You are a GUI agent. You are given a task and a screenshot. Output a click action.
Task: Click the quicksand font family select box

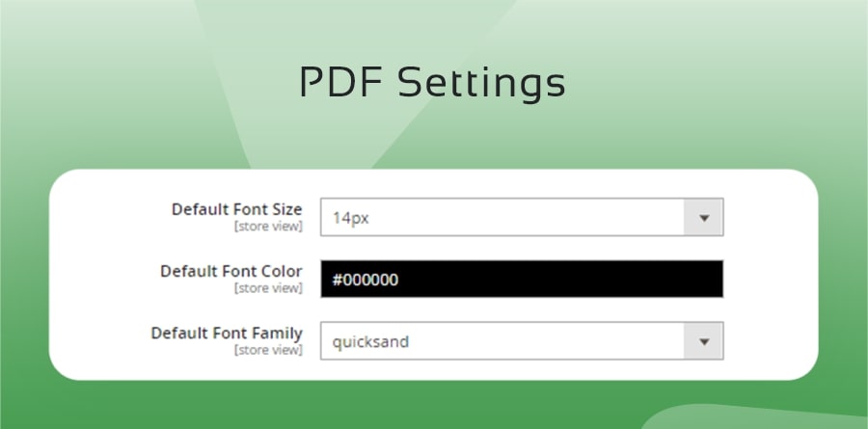[x=502, y=341]
